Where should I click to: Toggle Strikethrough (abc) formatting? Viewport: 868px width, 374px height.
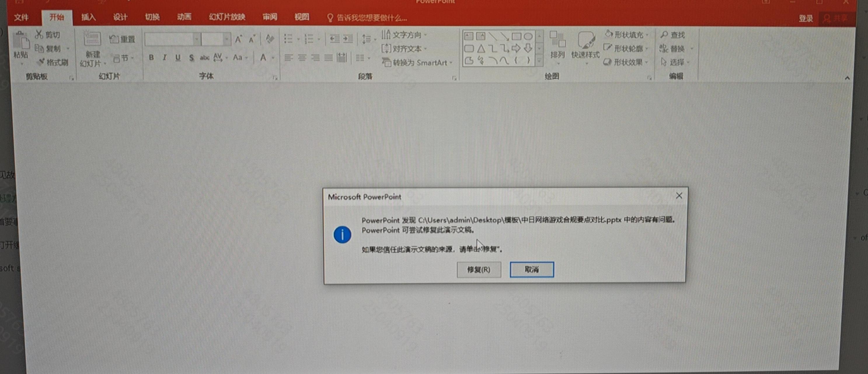point(205,58)
